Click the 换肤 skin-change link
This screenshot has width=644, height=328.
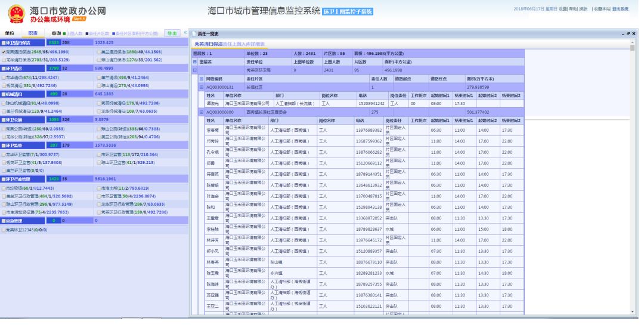click(x=583, y=9)
